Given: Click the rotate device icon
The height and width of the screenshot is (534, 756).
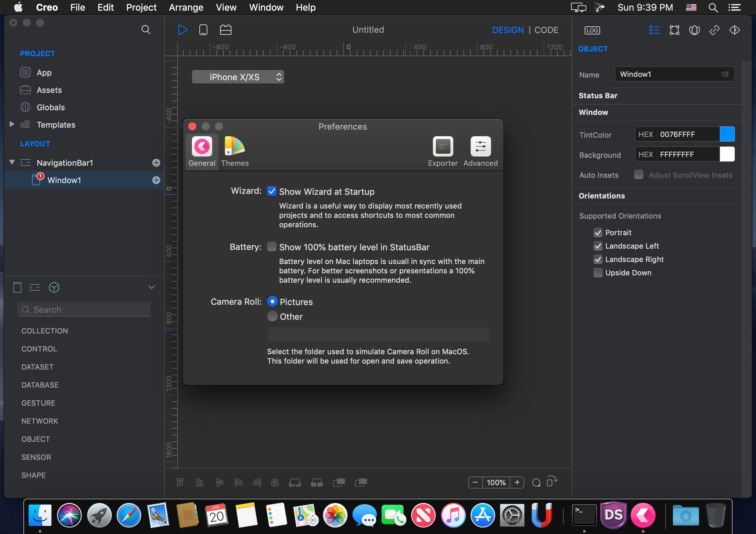Looking at the screenshot, I should click(x=552, y=482).
